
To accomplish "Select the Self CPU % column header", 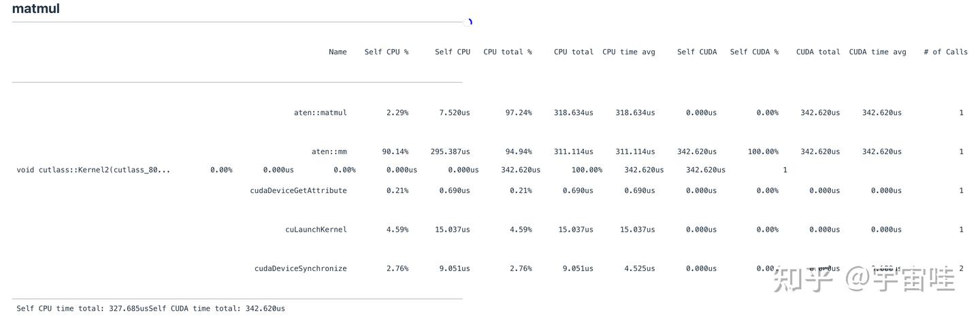I will coord(386,52).
